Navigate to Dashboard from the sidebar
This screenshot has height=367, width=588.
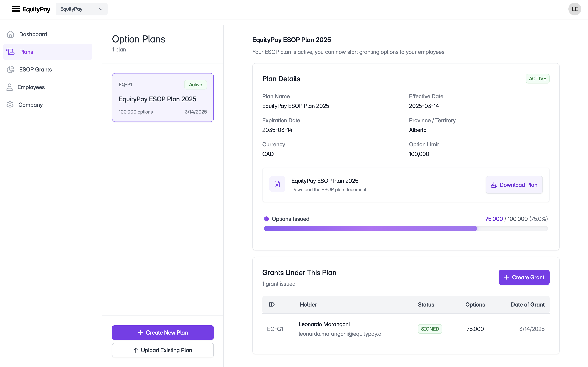[33, 34]
